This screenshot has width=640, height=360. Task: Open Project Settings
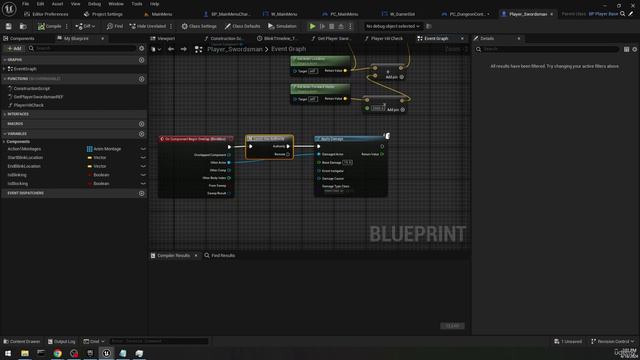click(x=103, y=14)
